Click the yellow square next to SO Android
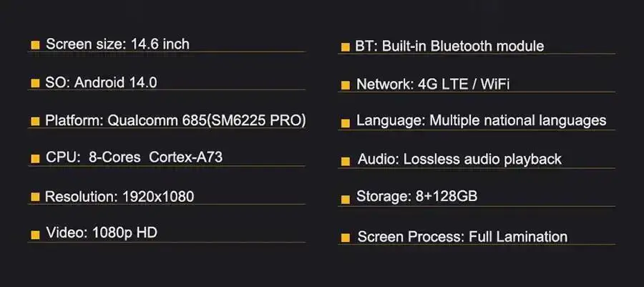644x287 pixels. [x=36, y=83]
